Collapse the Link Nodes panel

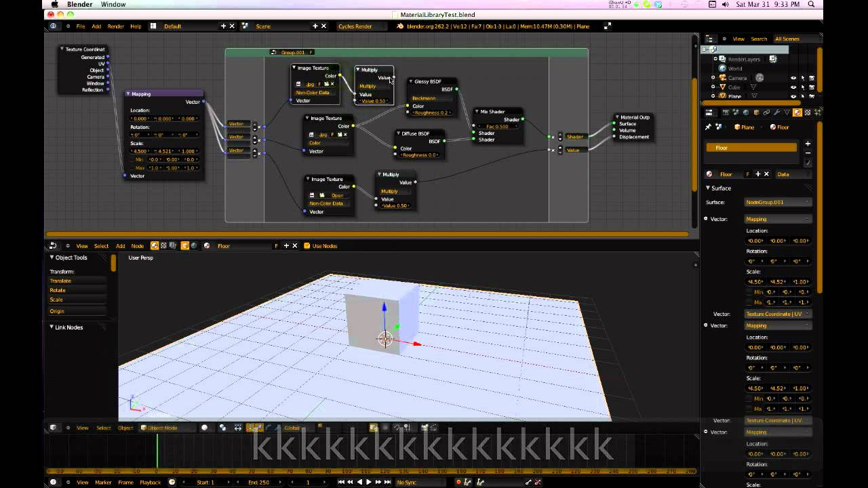(52, 327)
